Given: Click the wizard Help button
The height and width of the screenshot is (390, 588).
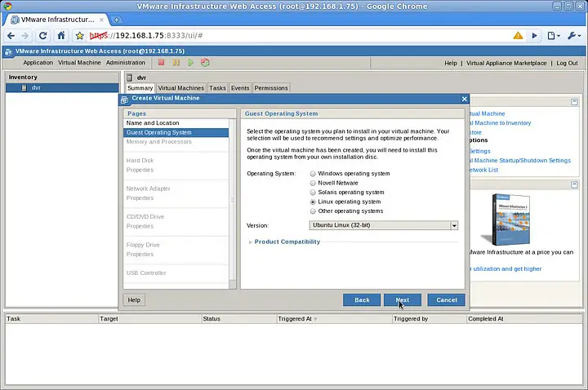Looking at the screenshot, I should 134,300.
